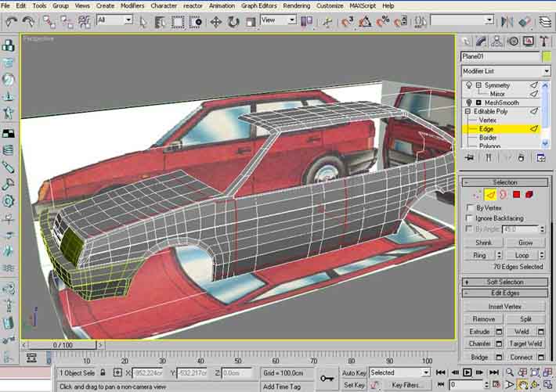Activate the Rotate transform tool
The width and height of the screenshot is (556, 392).
point(233,20)
